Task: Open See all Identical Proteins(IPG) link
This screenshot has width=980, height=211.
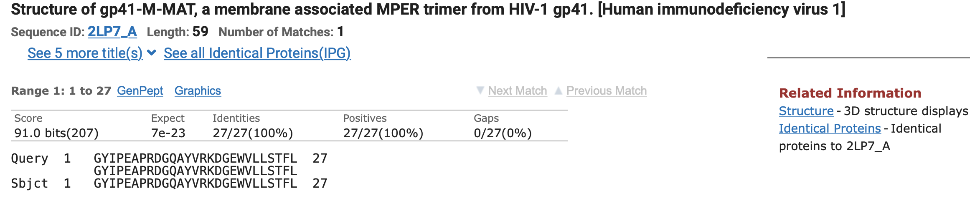Action: click(257, 53)
